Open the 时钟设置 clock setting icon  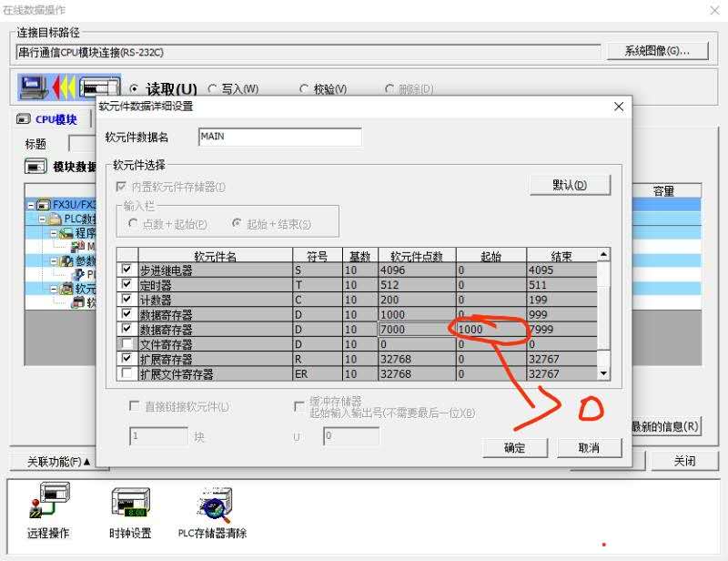tap(130, 504)
